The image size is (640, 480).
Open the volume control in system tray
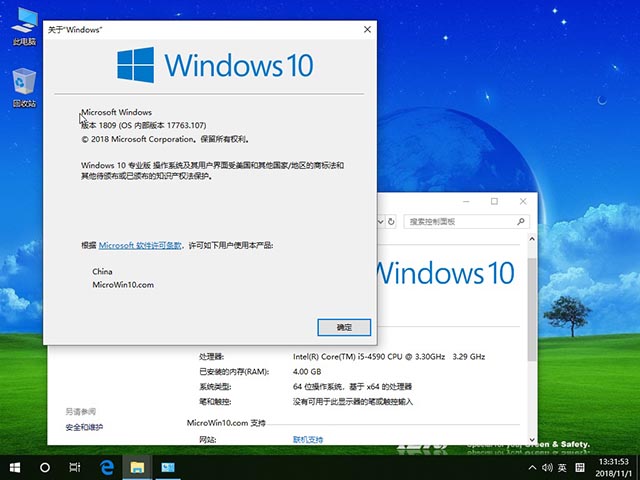click(x=547, y=468)
